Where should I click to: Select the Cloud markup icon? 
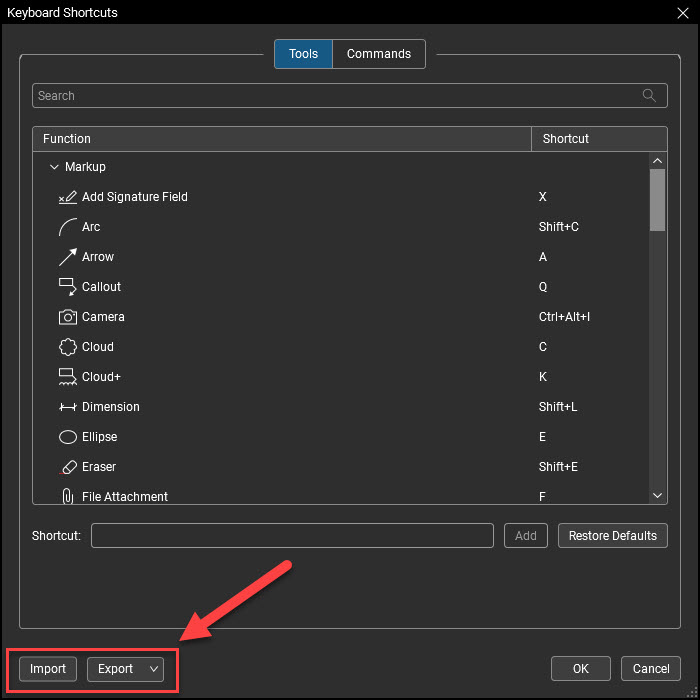pyautogui.click(x=67, y=347)
